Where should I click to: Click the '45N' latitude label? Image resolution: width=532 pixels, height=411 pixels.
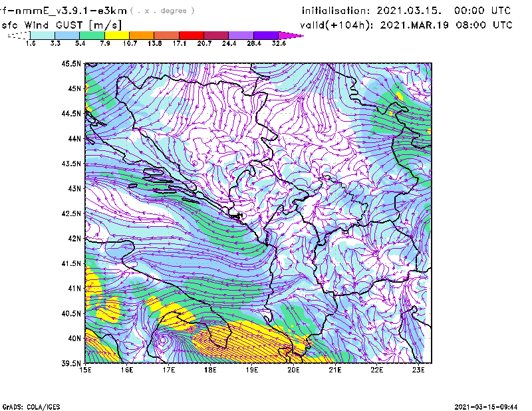tap(74, 88)
